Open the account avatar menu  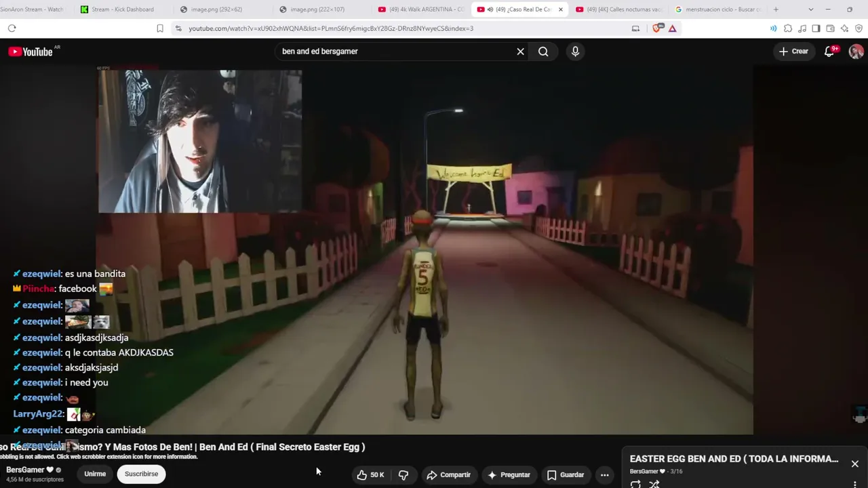coord(856,52)
